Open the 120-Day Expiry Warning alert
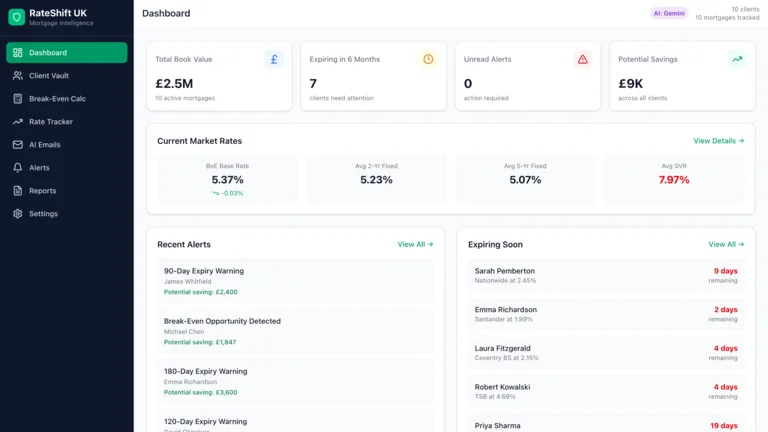 [x=295, y=421]
